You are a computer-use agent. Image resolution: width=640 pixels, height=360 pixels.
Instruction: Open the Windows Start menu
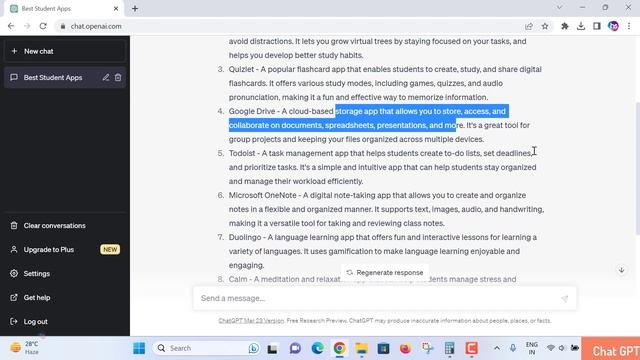click(139, 348)
